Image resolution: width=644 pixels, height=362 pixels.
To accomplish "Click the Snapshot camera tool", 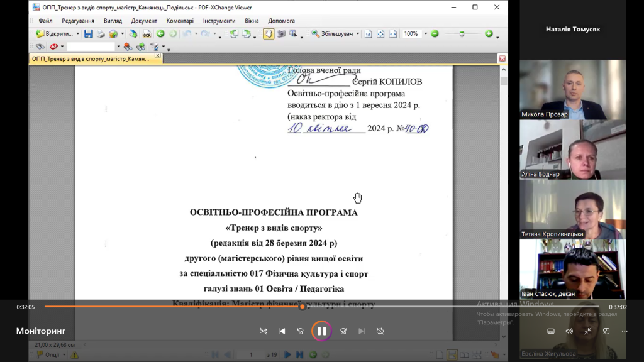I will click(x=281, y=34).
